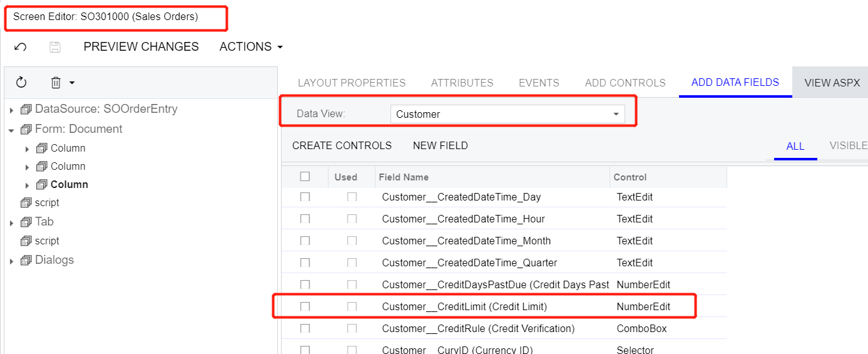The height and width of the screenshot is (354, 868).
Task: Select the Tab node in tree
Action: 44,222
